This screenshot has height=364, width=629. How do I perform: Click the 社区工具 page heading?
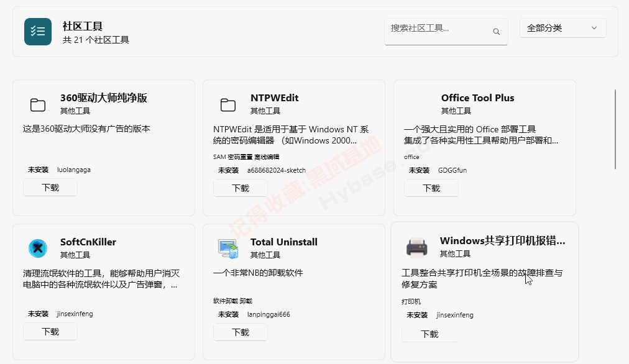tap(82, 26)
